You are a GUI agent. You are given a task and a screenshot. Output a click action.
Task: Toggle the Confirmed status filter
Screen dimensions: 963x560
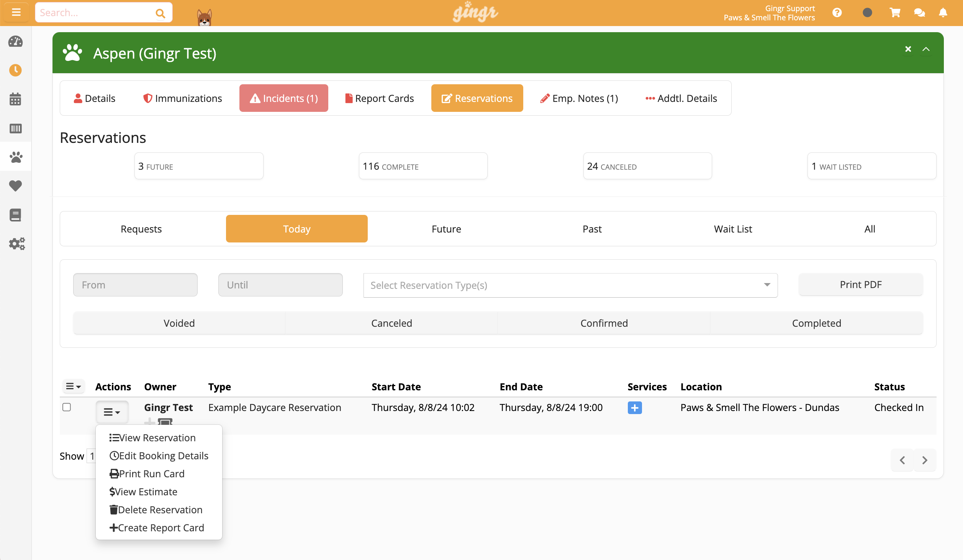pyautogui.click(x=604, y=323)
